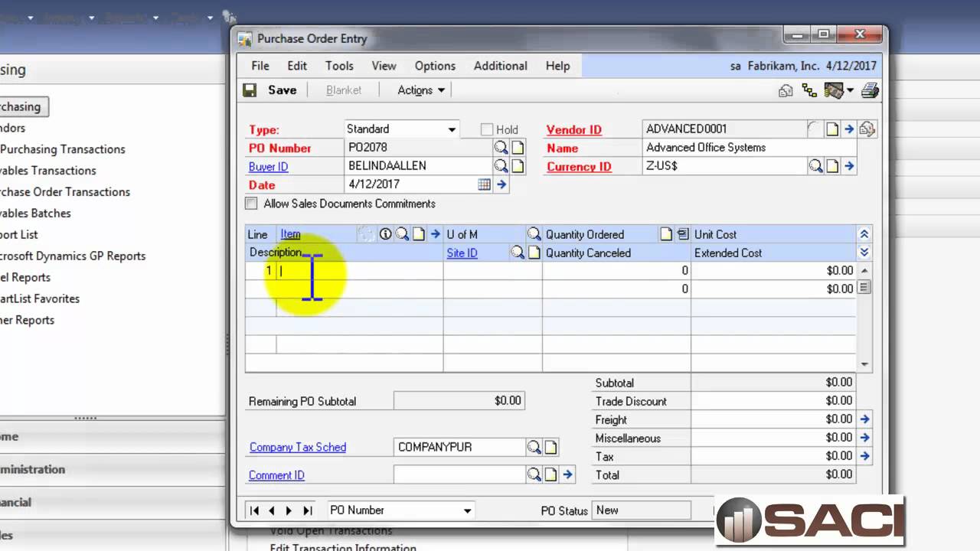Open the Date calendar picker icon
Viewport: 980px width, 551px height.
coord(484,184)
